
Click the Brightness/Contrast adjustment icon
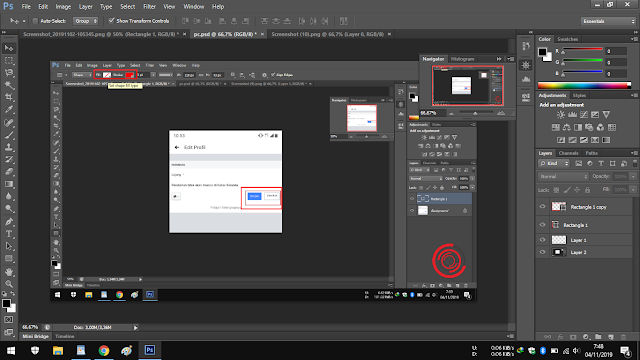point(561,115)
